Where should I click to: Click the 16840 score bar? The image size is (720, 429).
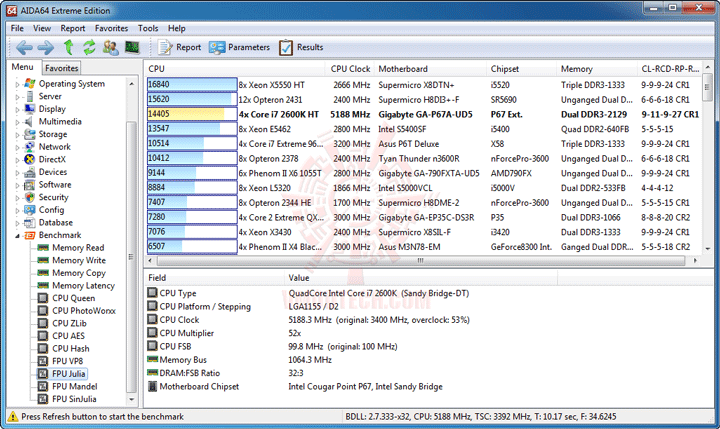coord(192,85)
